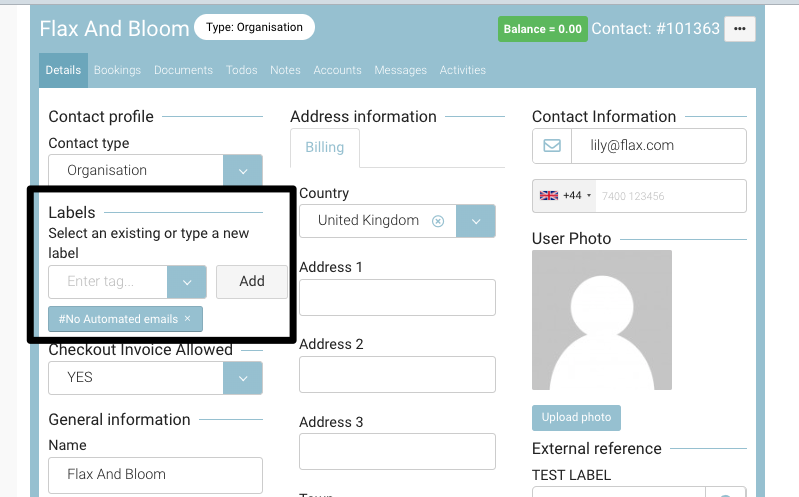
Task: Focus the phone number input field
Action: pyautogui.click(x=670, y=196)
